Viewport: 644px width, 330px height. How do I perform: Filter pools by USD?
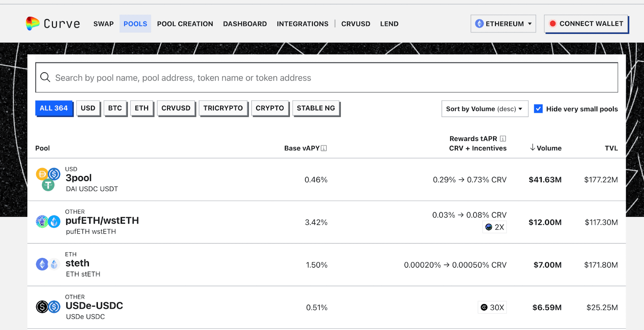tap(88, 108)
